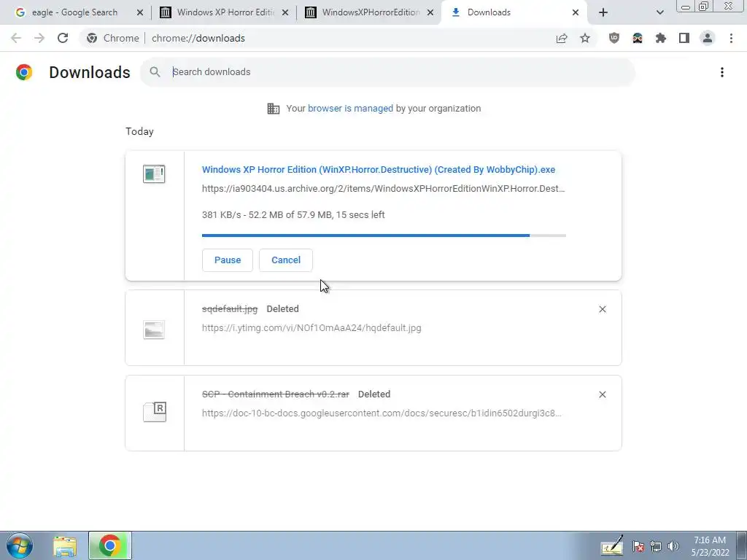Screen dimensions: 747x560
Task: Close the Windows XP Horror Edition tab
Action: tap(285, 13)
